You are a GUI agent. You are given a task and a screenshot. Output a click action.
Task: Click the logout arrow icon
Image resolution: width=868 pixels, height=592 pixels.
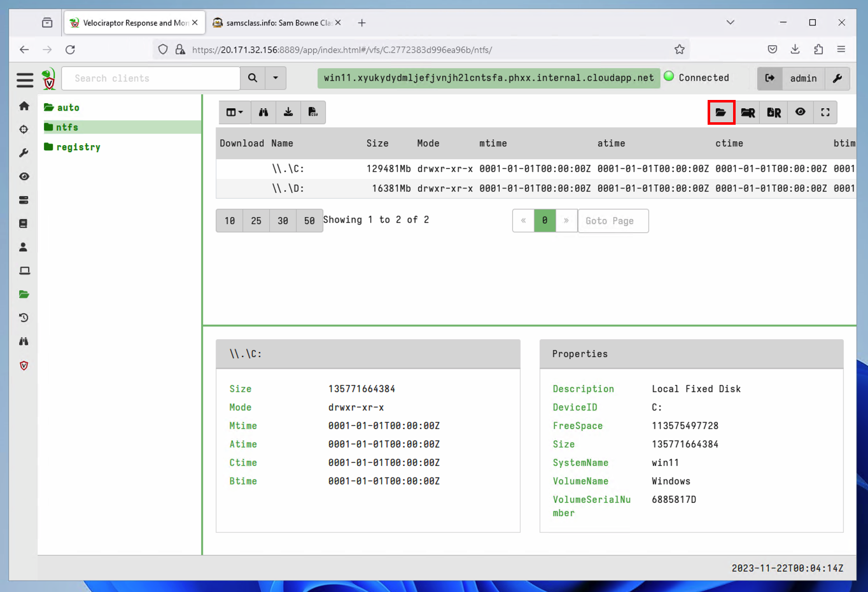click(770, 78)
